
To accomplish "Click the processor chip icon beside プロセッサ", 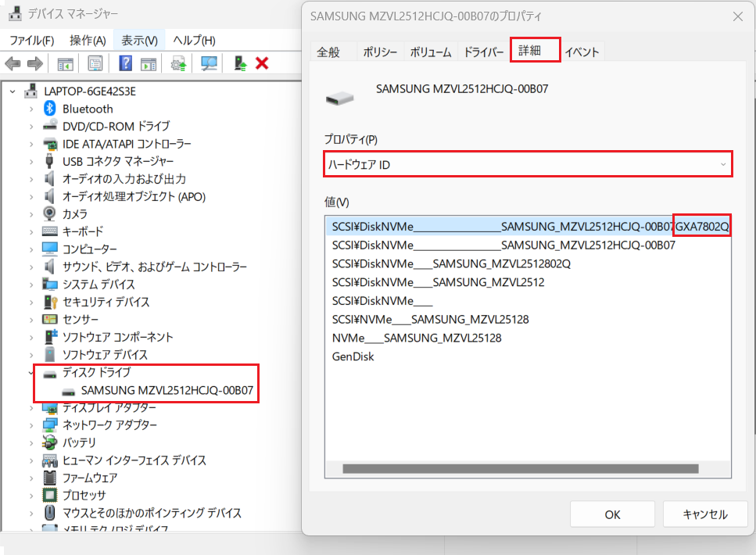I will pyautogui.click(x=50, y=495).
